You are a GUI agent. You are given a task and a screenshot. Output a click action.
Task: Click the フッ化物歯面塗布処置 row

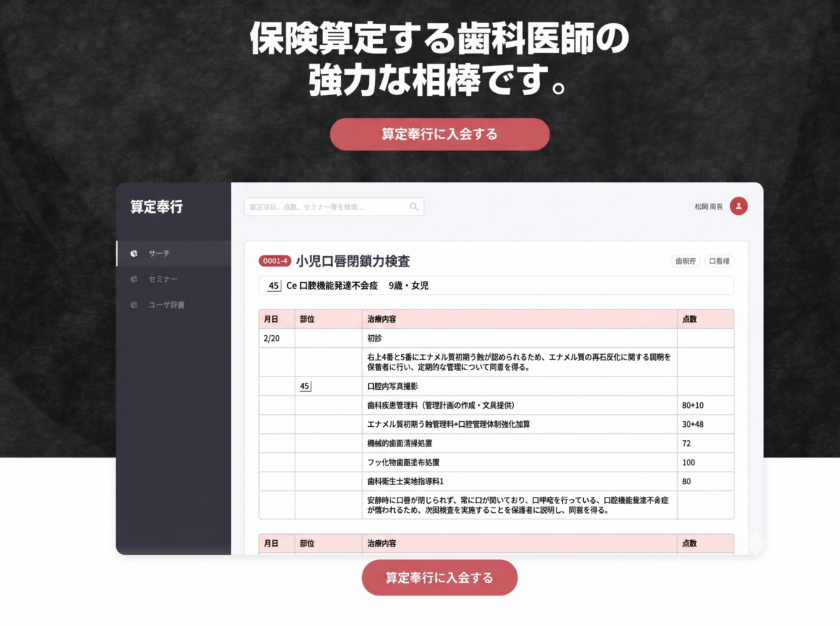tap(496, 463)
